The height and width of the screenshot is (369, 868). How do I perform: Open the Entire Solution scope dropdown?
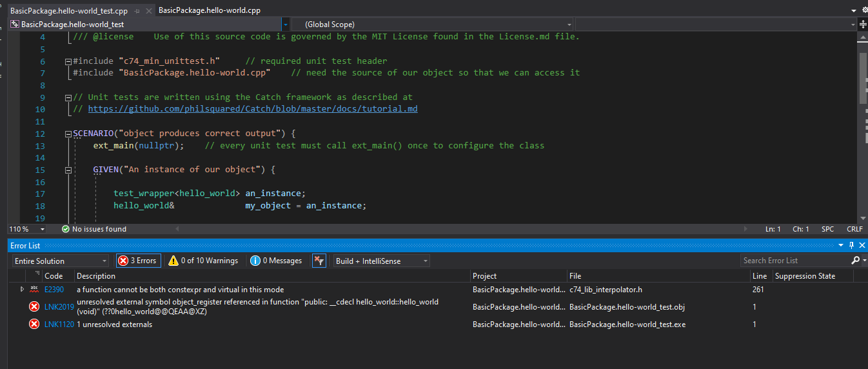coord(61,261)
